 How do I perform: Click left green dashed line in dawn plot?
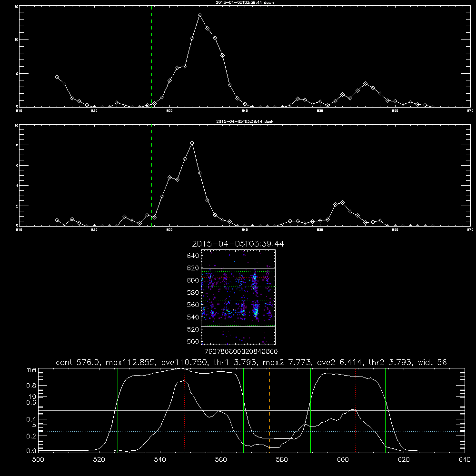coord(151,58)
